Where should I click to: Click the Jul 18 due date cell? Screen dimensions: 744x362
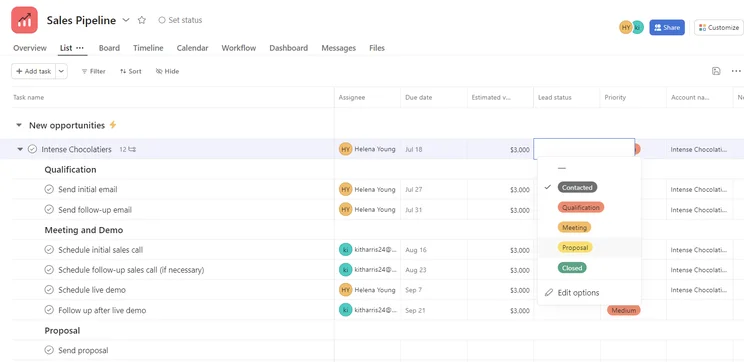tap(434, 149)
